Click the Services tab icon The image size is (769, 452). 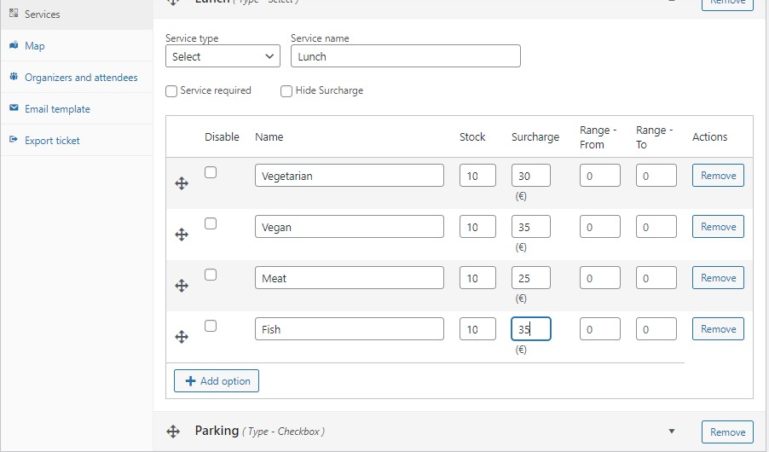tap(14, 13)
